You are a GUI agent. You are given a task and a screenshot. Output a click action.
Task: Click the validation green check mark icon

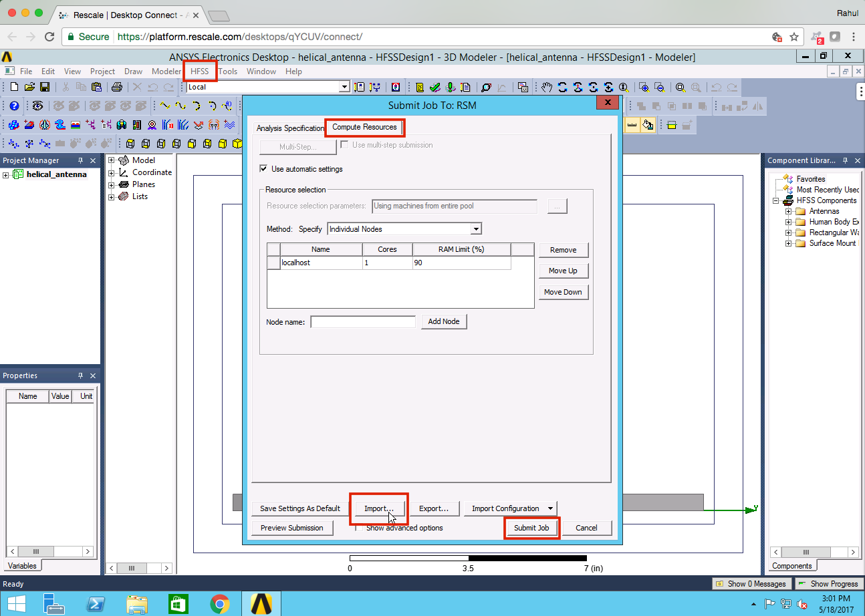[435, 87]
